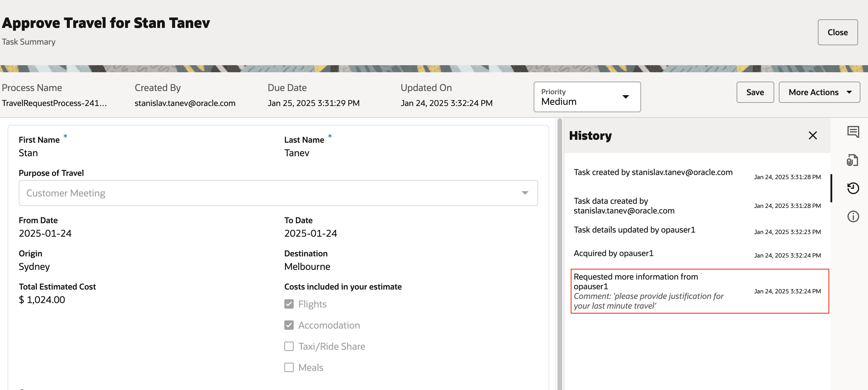Open the Comments panel icon
This screenshot has height=390, width=868.
(853, 132)
